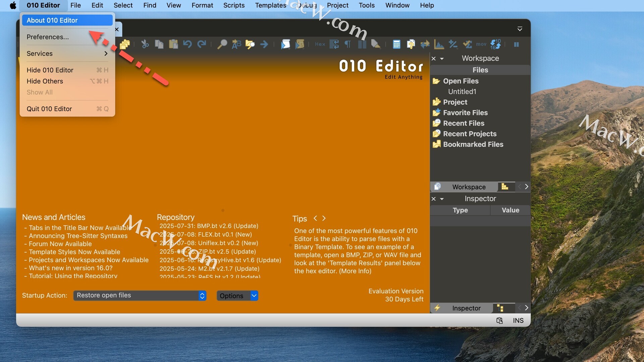644x362 pixels.
Task: Click the Save All toolbar icon
Action: click(125, 44)
